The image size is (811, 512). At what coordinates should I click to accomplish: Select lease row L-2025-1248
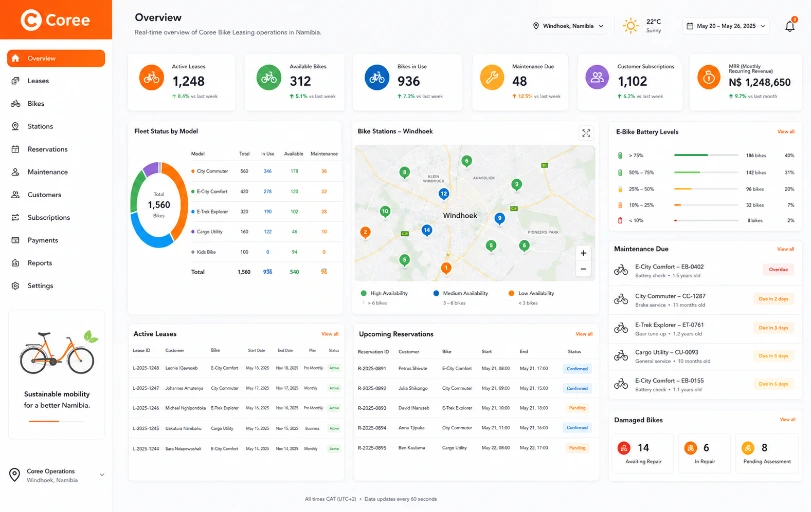(236, 368)
